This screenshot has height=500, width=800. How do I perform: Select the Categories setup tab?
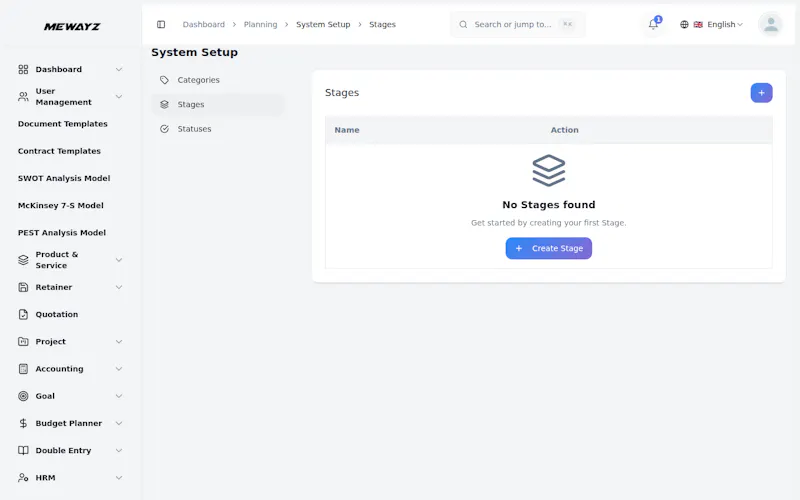218,80
